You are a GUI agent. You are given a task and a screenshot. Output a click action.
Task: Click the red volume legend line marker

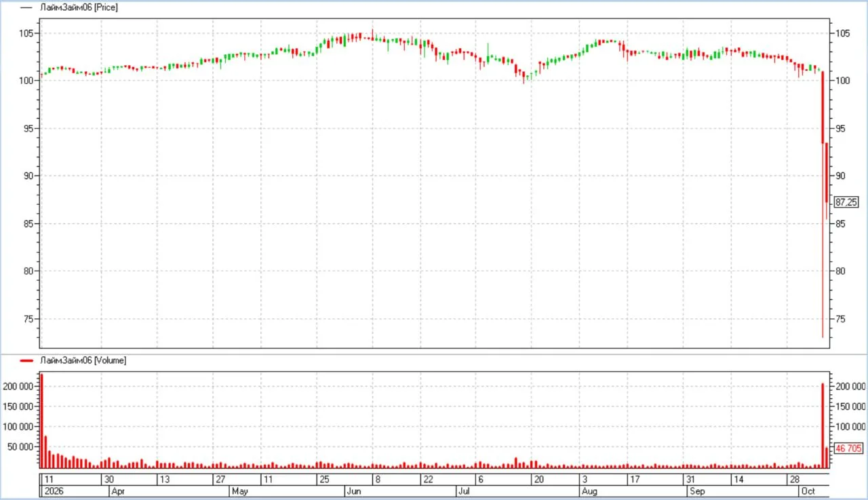28,360
